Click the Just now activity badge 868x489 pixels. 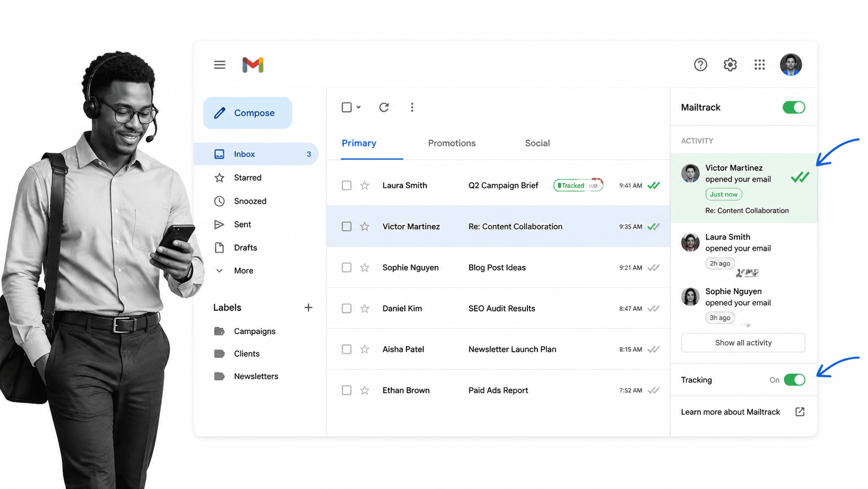(724, 194)
